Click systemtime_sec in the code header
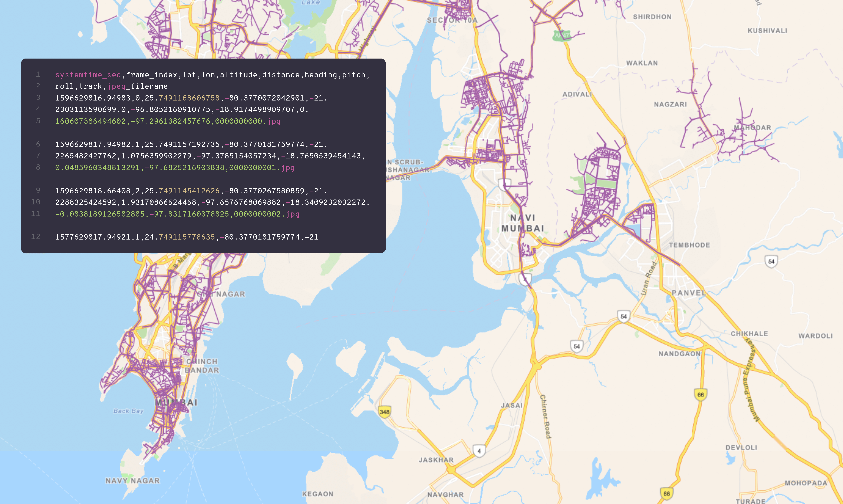843x504 pixels. (88, 75)
